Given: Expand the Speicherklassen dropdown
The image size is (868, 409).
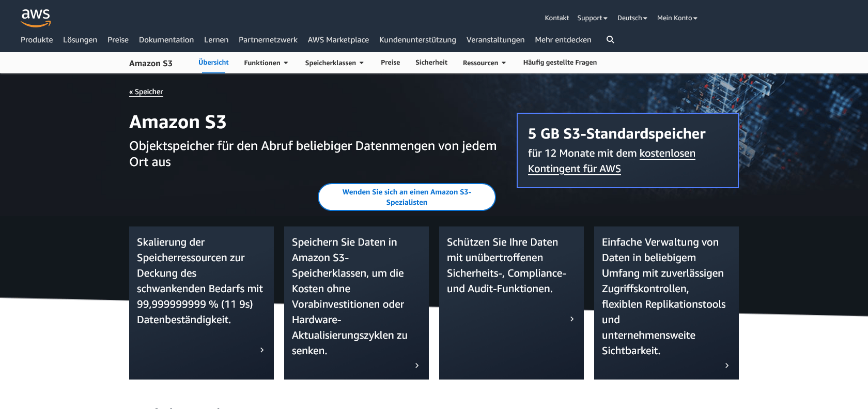Looking at the screenshot, I should tap(334, 63).
